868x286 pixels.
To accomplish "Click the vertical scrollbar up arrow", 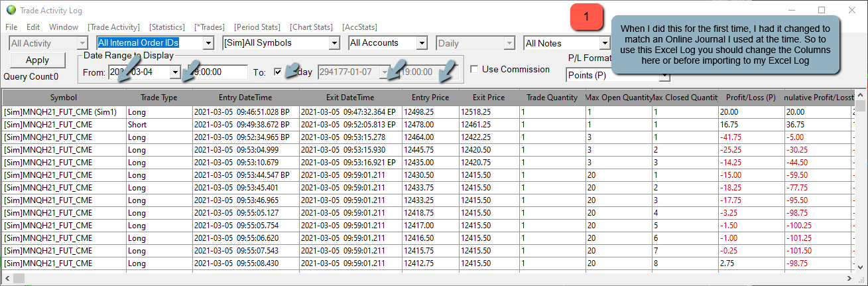I will click(861, 94).
